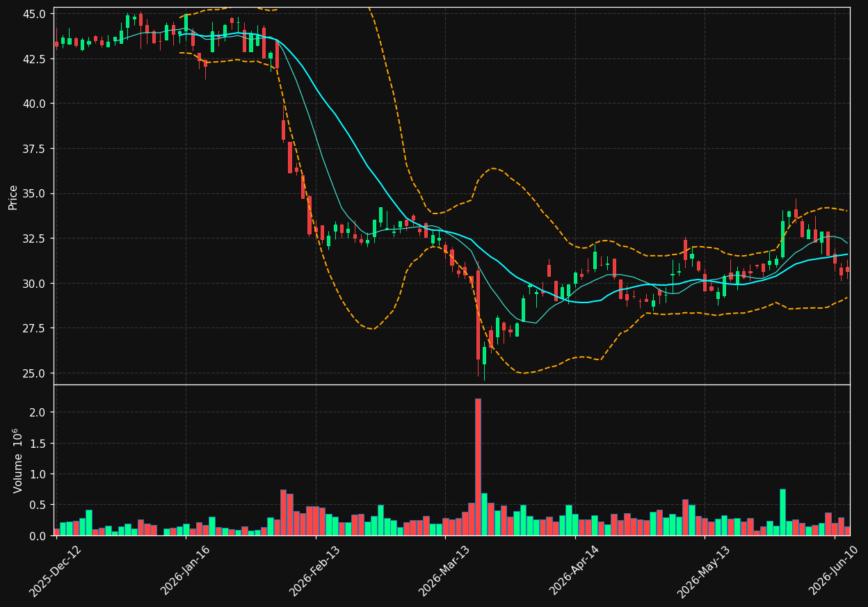This screenshot has width=868, height=607.
Task: Click the 27.5 price axis value
Action: (x=35, y=328)
